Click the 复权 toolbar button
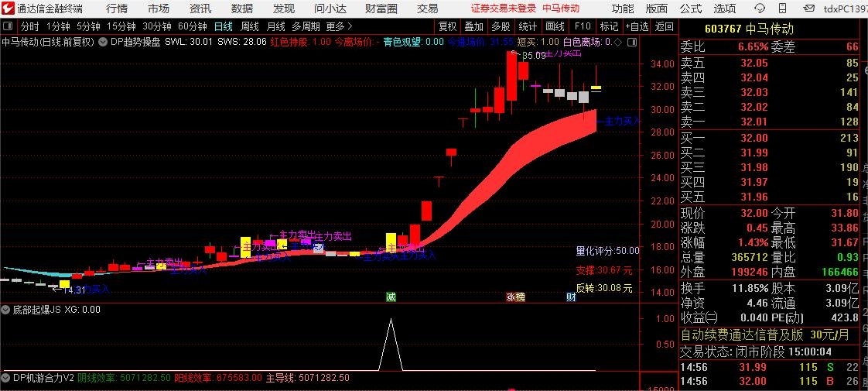This screenshot has height=391, width=868. point(447,26)
